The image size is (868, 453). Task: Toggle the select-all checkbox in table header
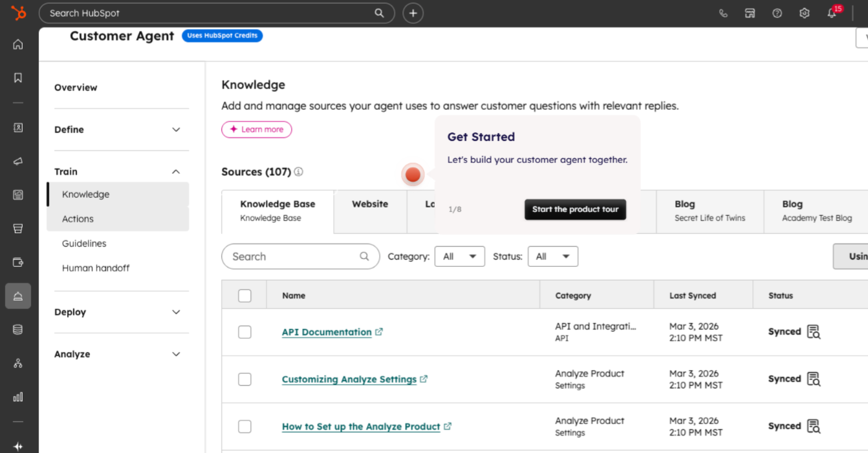click(244, 296)
